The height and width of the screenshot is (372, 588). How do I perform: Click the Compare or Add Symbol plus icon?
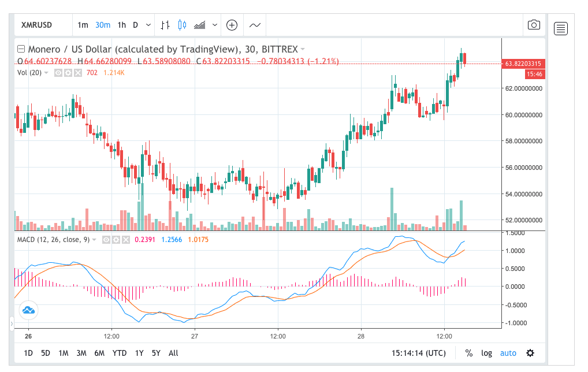click(x=232, y=25)
